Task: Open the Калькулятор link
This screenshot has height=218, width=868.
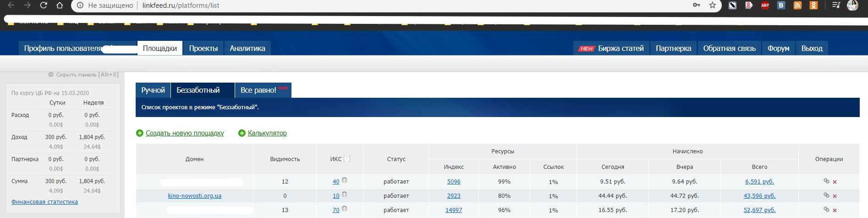Action: 267,133
